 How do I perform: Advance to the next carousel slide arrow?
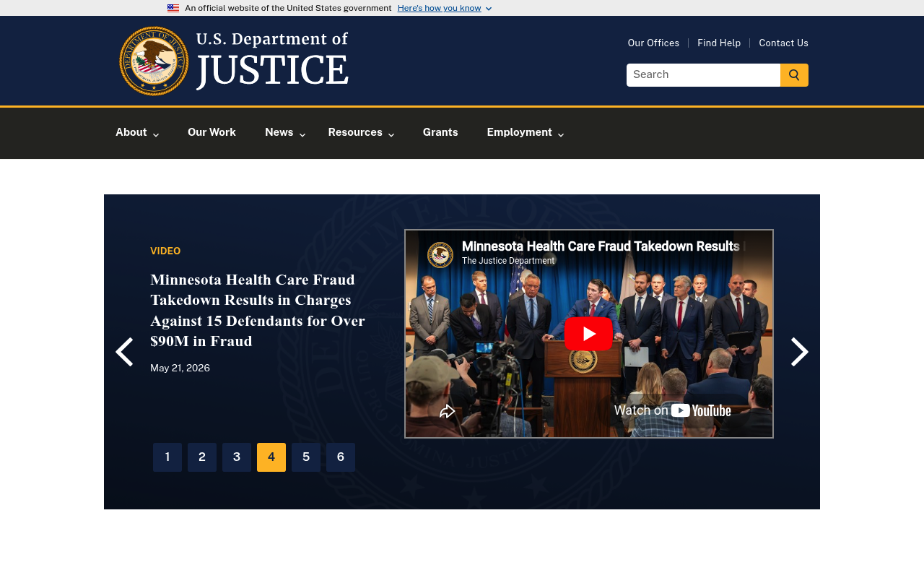coord(799,352)
